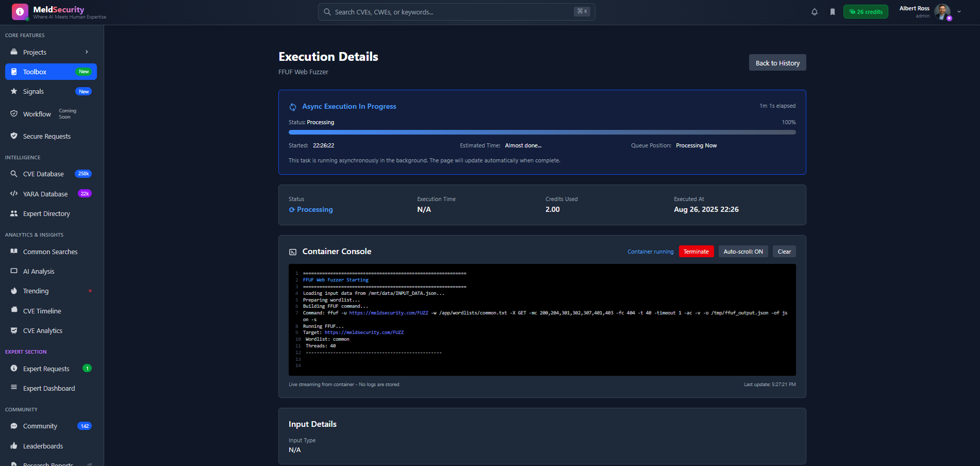Click the YARA Database code icon
Screen dimensions: 980x466
[14, 194]
